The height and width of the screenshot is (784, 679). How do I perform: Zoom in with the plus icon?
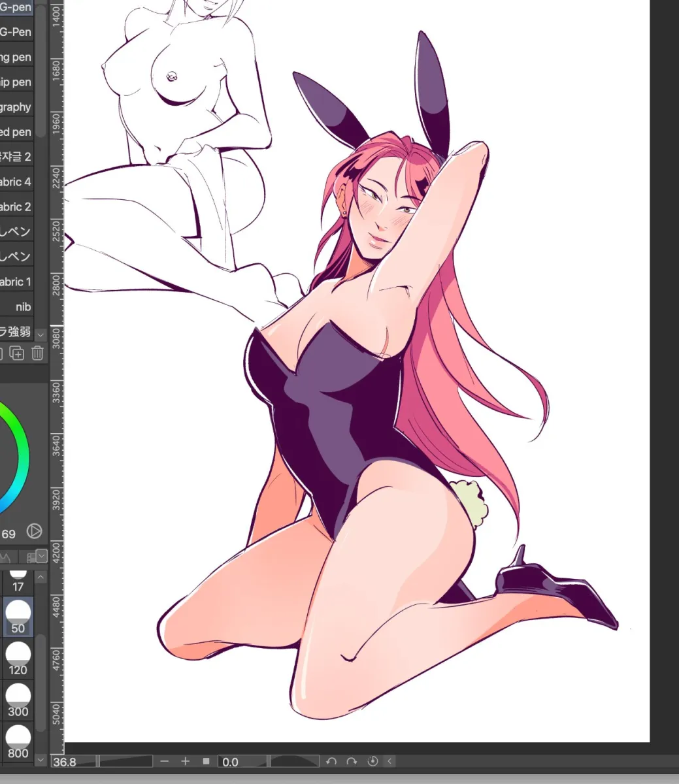pos(185,761)
